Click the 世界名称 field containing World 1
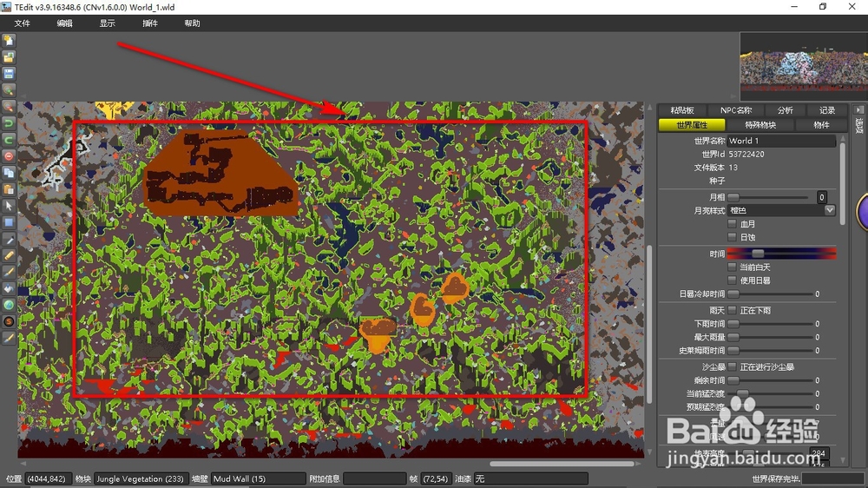 [781, 141]
